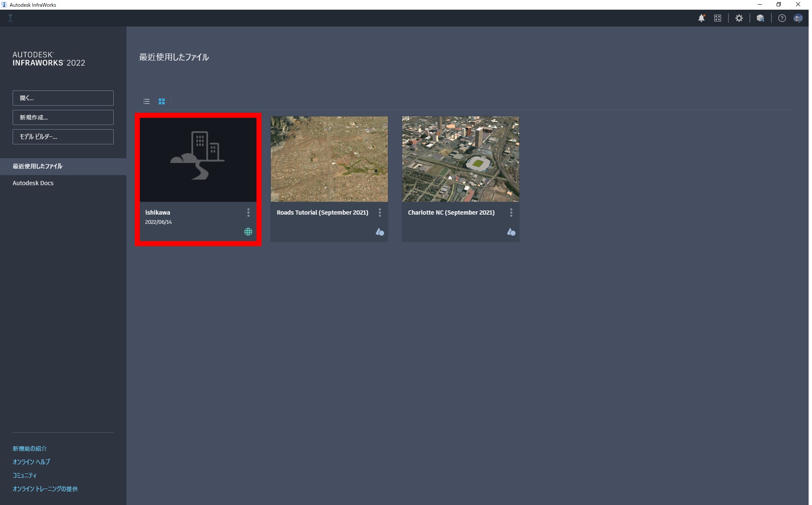The width and height of the screenshot is (812, 505).
Task: Open more options for ishikawa model
Action: coord(249,213)
